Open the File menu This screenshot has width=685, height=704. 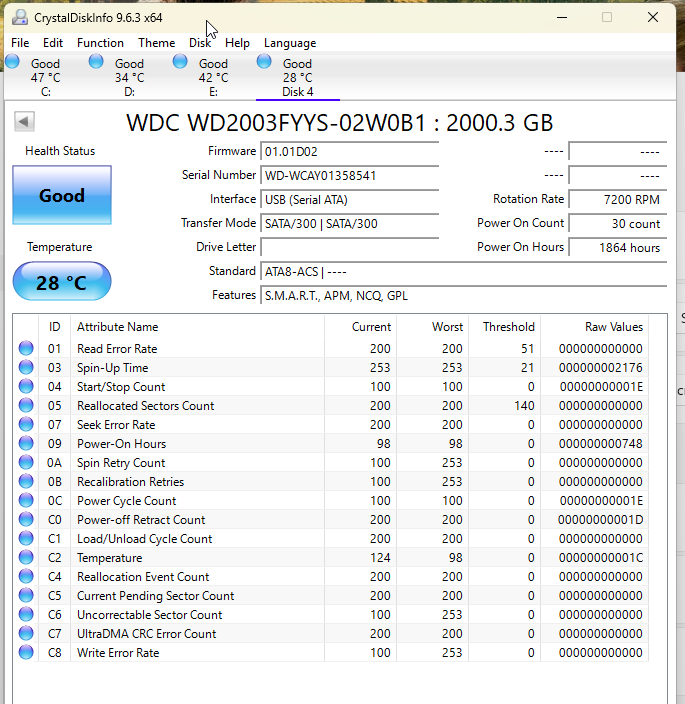pyautogui.click(x=20, y=43)
